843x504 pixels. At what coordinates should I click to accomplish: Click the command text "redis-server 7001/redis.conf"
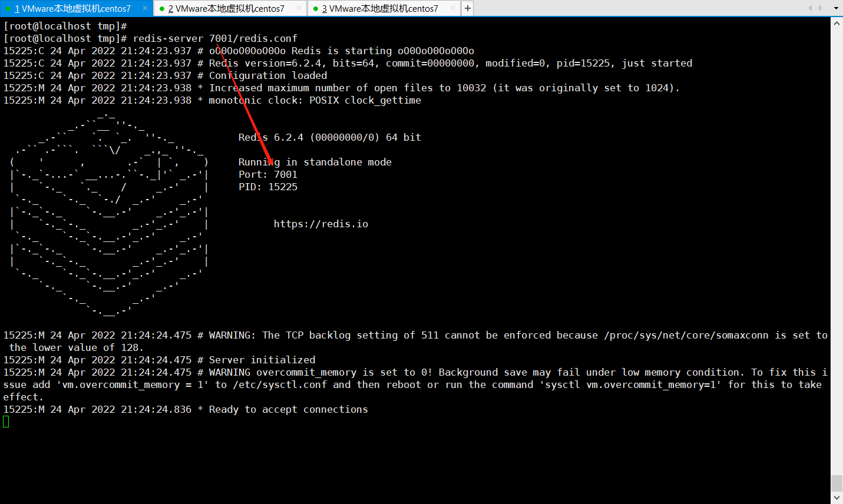tap(215, 39)
